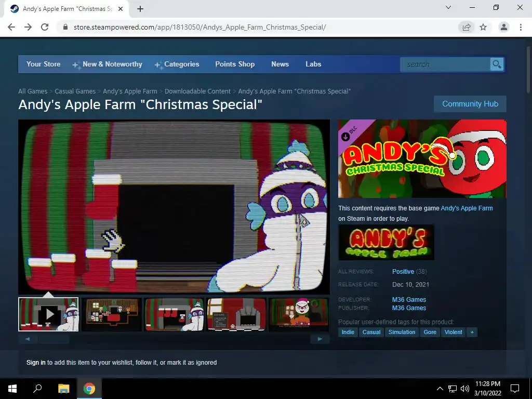532x399 pixels.
Task: Reload the page with refresh icon
Action: (x=45, y=27)
